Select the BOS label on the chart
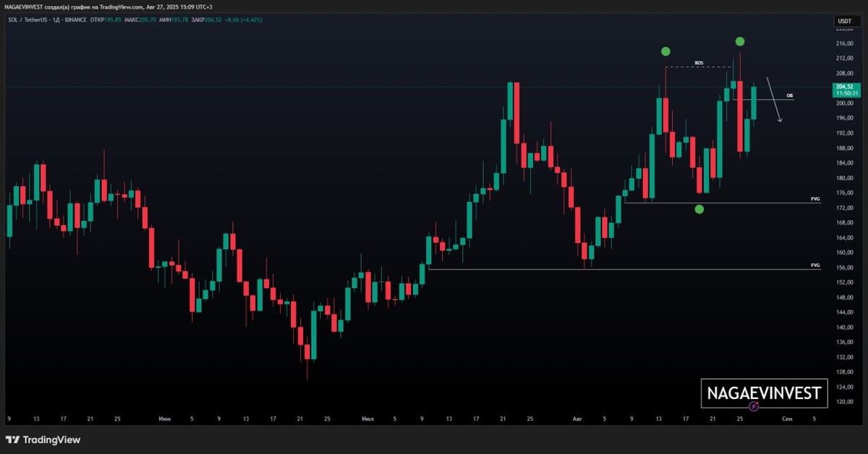The image size is (868, 454). click(699, 63)
